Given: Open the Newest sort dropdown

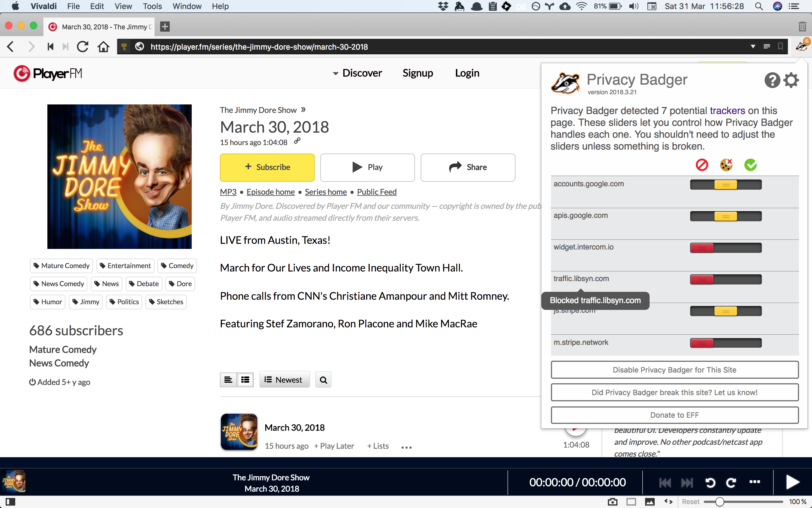Looking at the screenshot, I should click(284, 380).
